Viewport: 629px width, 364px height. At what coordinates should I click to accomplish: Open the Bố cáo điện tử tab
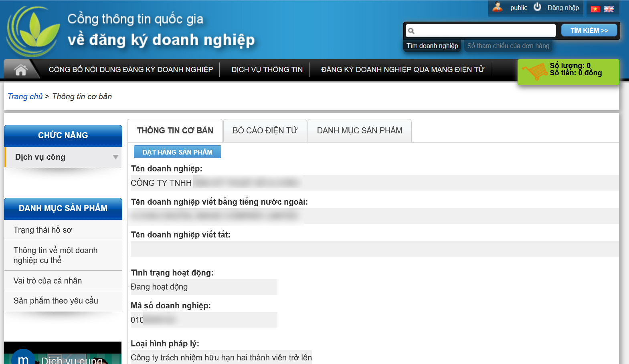pos(265,131)
